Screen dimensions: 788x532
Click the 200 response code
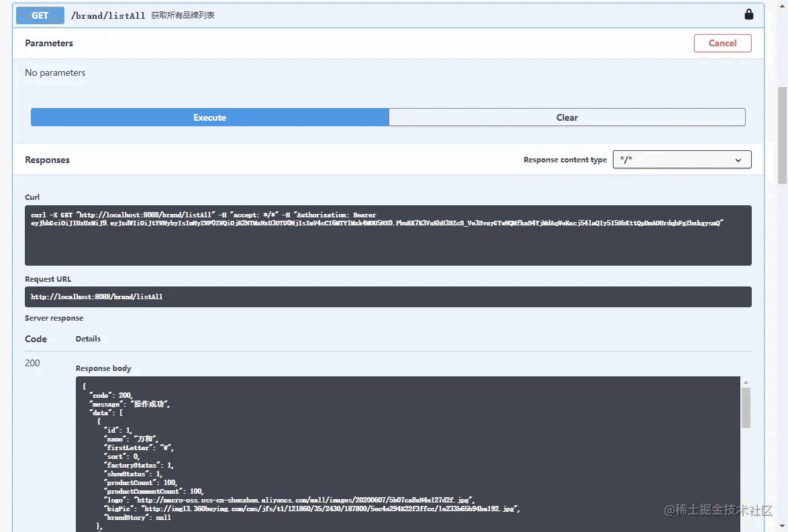point(32,363)
